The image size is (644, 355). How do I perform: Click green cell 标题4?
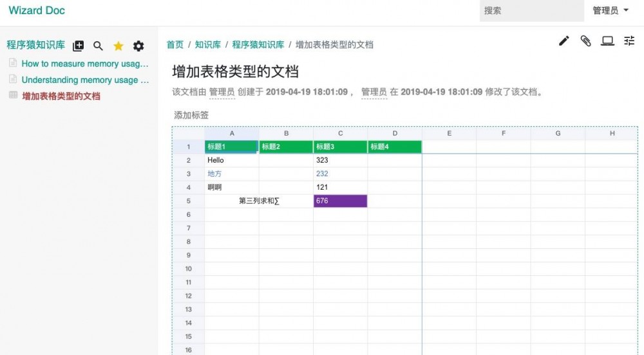[x=395, y=147]
